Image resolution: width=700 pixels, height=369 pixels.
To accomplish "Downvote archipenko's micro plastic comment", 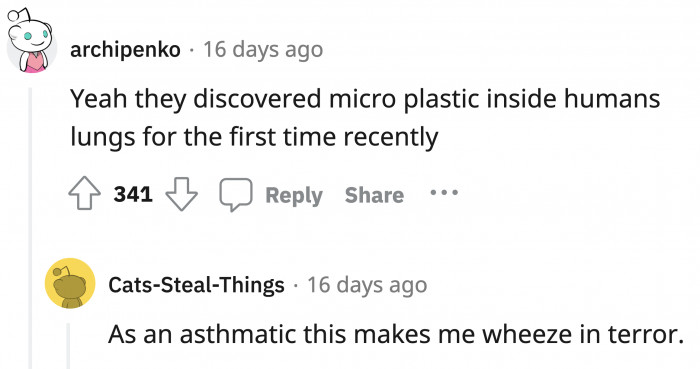I will click(x=182, y=195).
